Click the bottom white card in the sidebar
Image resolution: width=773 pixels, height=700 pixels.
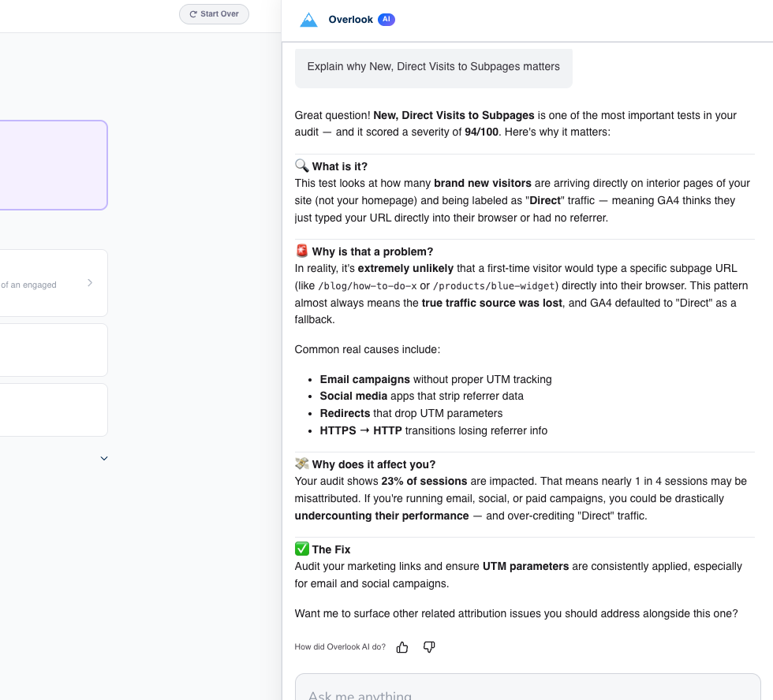53,409
